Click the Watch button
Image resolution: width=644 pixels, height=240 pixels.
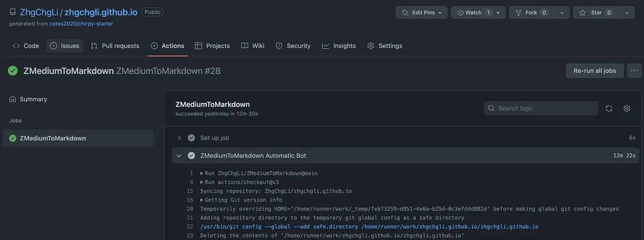pos(469,12)
